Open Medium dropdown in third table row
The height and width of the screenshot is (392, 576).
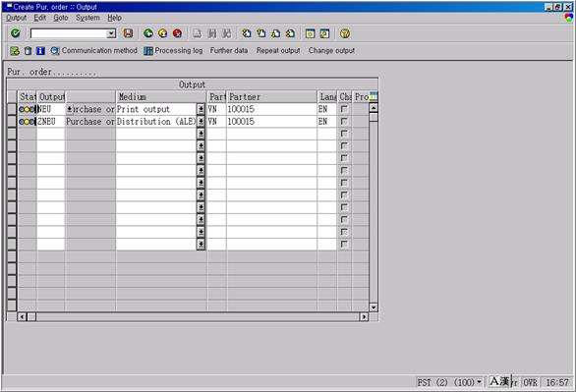201,134
